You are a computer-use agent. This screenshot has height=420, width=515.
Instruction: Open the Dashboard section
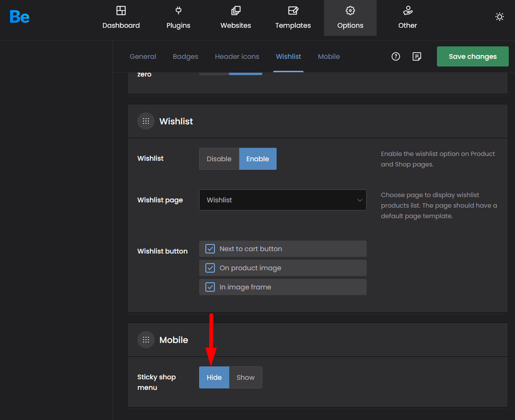click(x=121, y=18)
